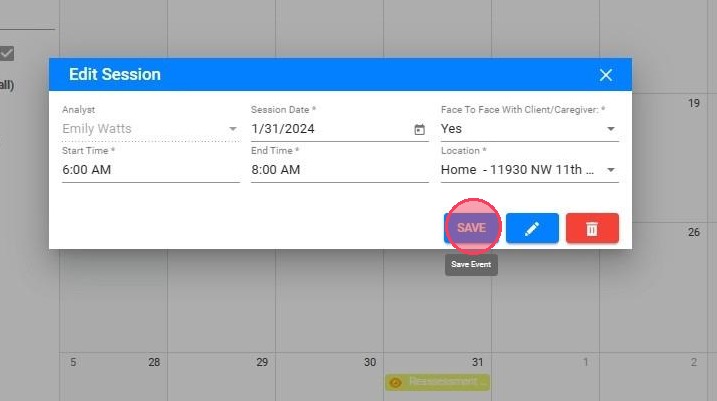Image resolution: width=717 pixels, height=401 pixels.
Task: Click the eye icon on the Reassessment event
Action: click(396, 382)
